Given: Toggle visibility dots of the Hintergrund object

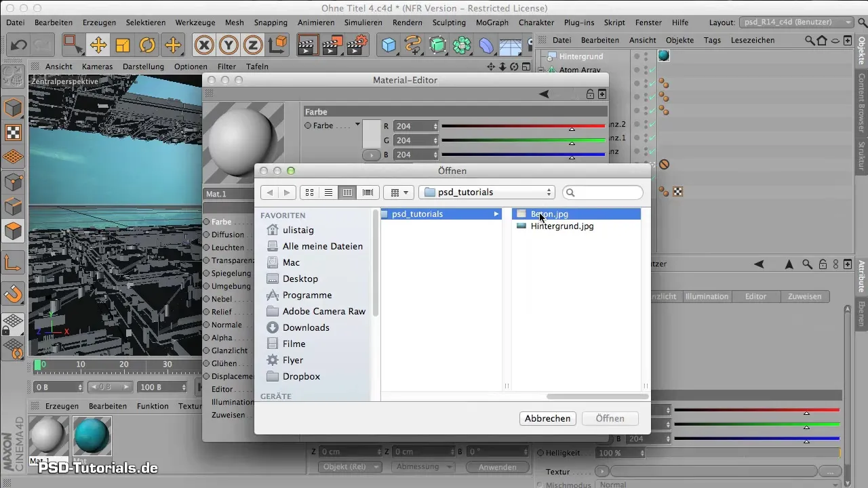Looking at the screenshot, I should [x=646, y=56].
